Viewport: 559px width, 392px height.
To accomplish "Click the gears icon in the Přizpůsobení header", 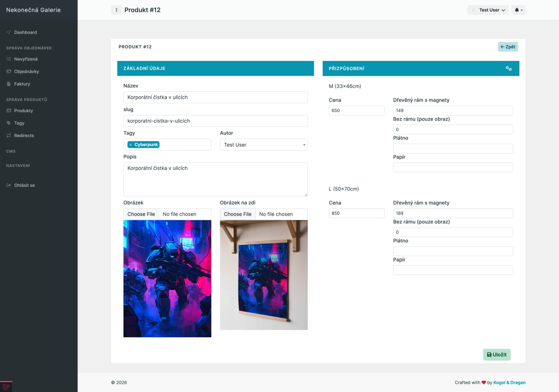I will pos(508,69).
